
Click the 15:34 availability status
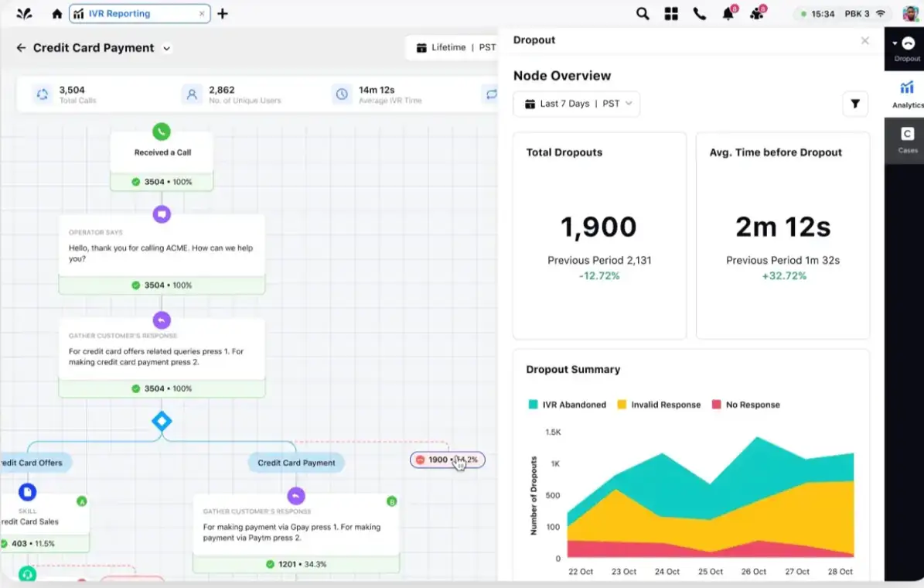tap(817, 14)
